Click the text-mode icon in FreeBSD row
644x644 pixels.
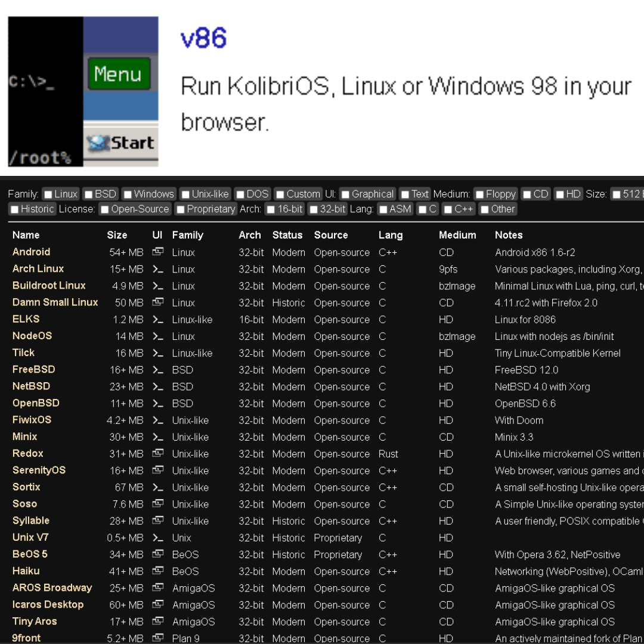pyautogui.click(x=157, y=370)
